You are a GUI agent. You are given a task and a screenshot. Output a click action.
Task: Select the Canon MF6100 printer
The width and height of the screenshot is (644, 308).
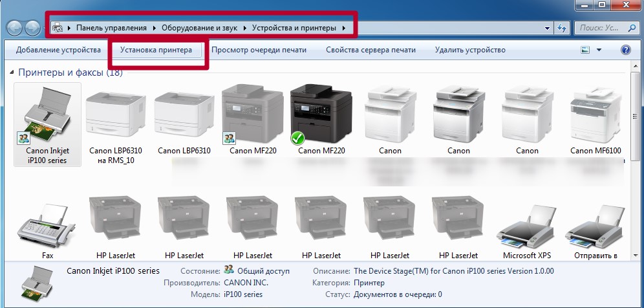(596, 119)
